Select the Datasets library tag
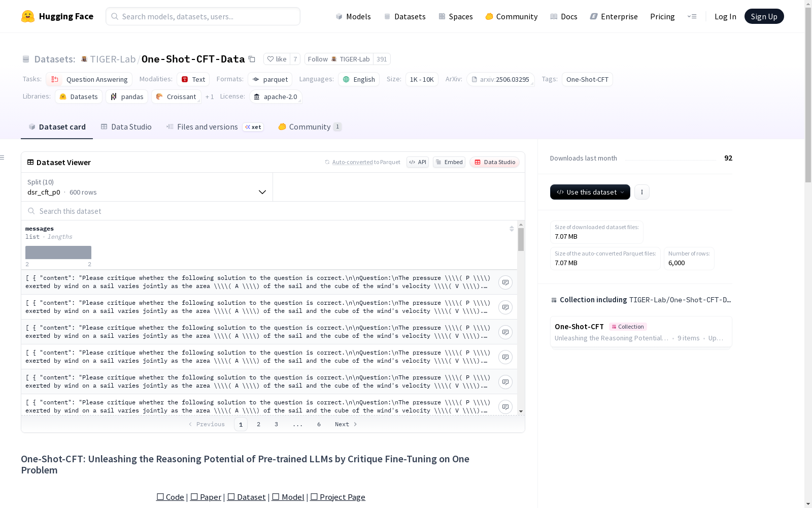This screenshot has width=812, height=508. click(x=79, y=97)
